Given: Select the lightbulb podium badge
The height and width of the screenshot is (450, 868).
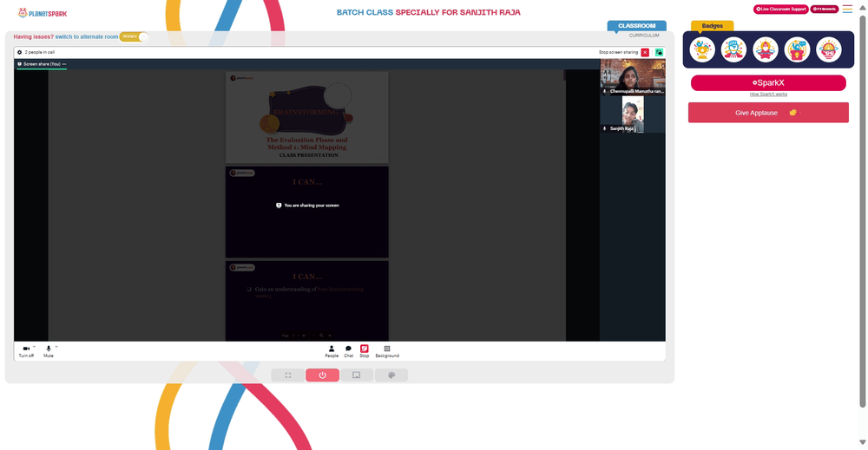Looking at the screenshot, I should [x=797, y=49].
